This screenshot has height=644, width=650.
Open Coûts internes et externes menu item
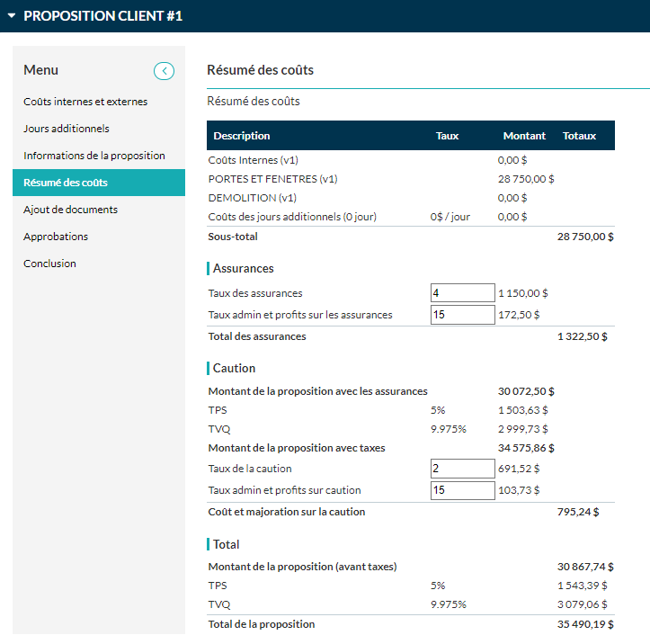pos(85,102)
